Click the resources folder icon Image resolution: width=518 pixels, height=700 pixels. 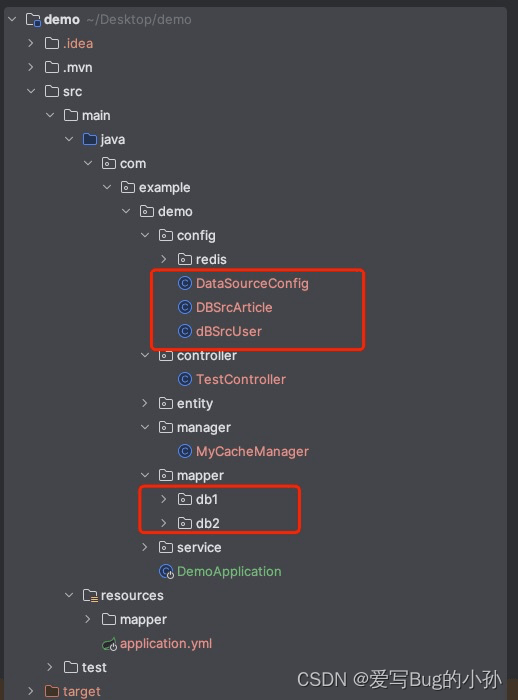click(90, 596)
